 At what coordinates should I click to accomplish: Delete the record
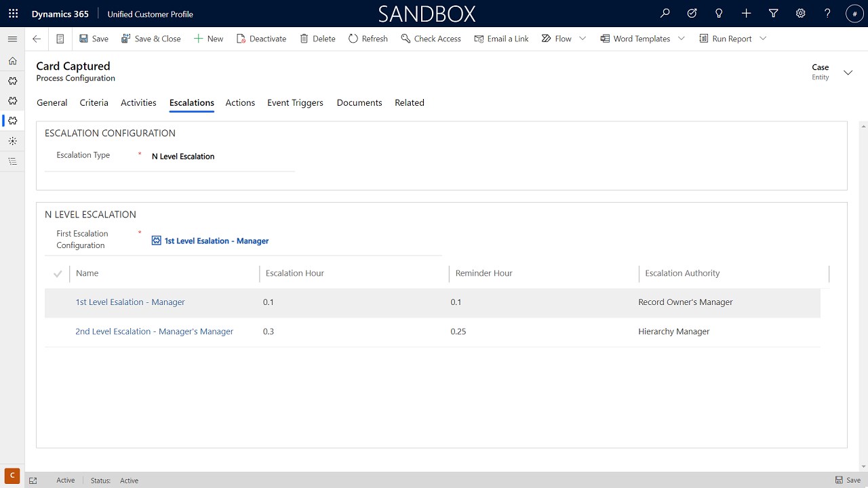tap(317, 39)
